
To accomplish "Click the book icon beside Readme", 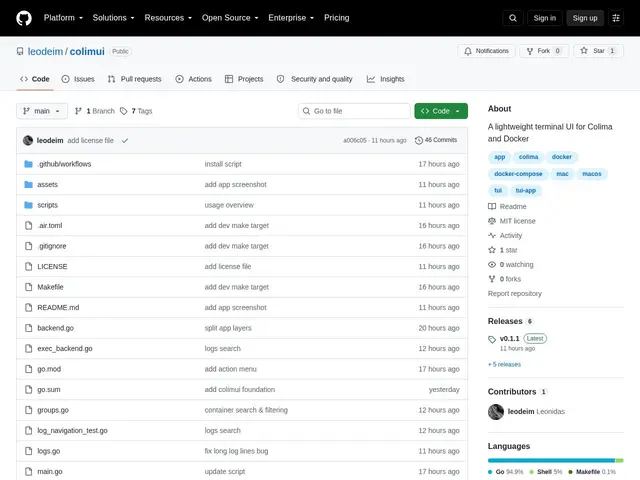I will click(492, 207).
